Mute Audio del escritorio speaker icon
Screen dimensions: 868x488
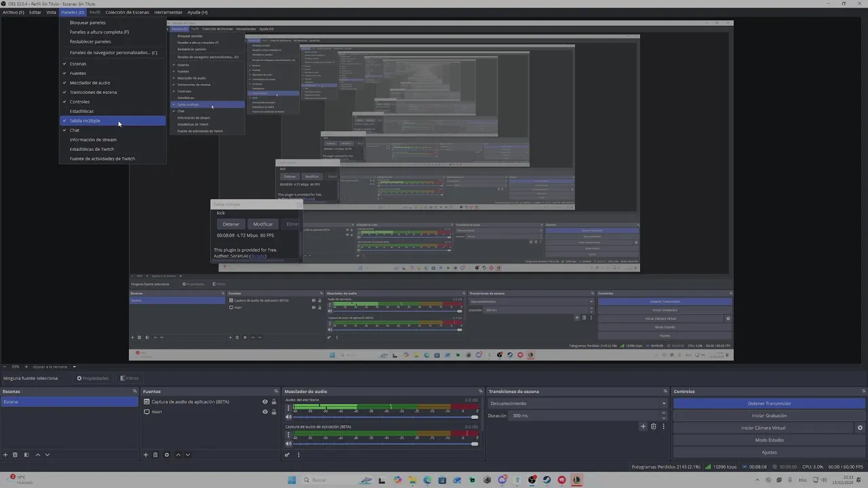pos(288,417)
